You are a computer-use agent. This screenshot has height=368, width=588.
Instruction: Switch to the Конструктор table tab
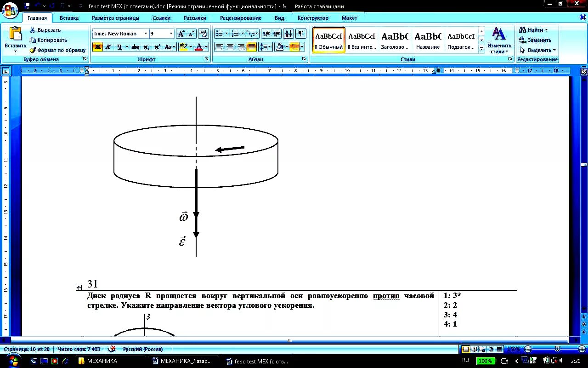(x=313, y=18)
